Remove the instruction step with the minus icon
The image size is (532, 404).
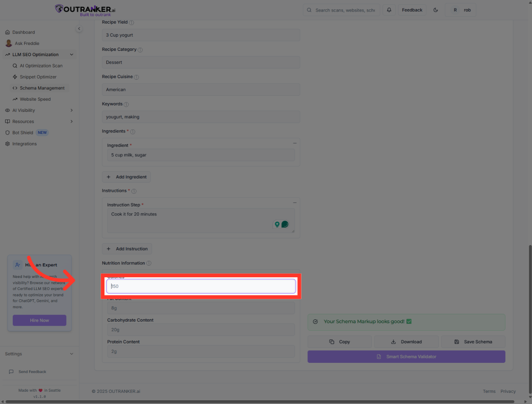click(x=295, y=203)
